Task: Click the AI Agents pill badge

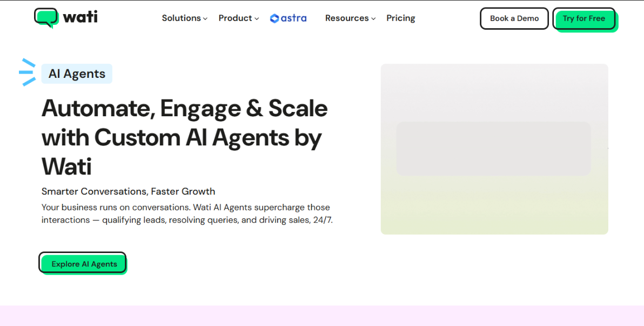Action: (76, 73)
